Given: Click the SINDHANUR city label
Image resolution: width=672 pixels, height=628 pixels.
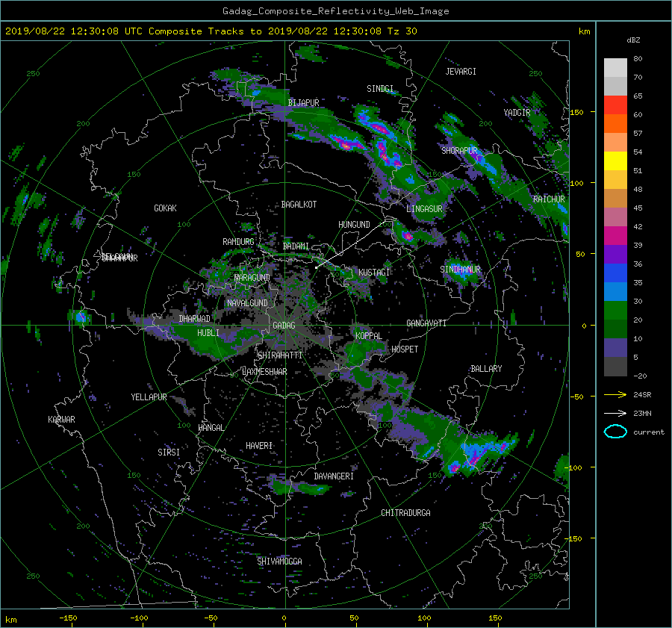Looking at the screenshot, I should (x=460, y=270).
